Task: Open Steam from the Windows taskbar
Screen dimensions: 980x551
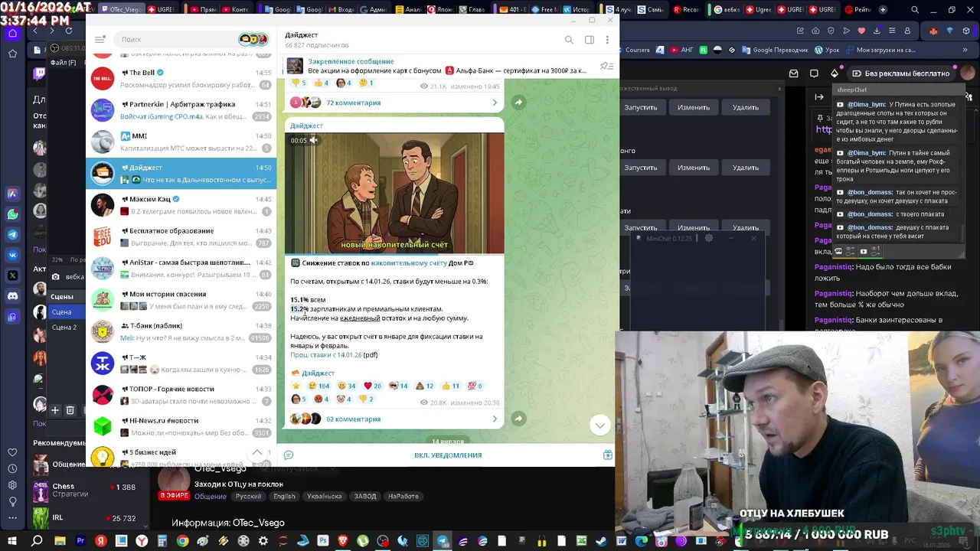Action: click(x=602, y=541)
